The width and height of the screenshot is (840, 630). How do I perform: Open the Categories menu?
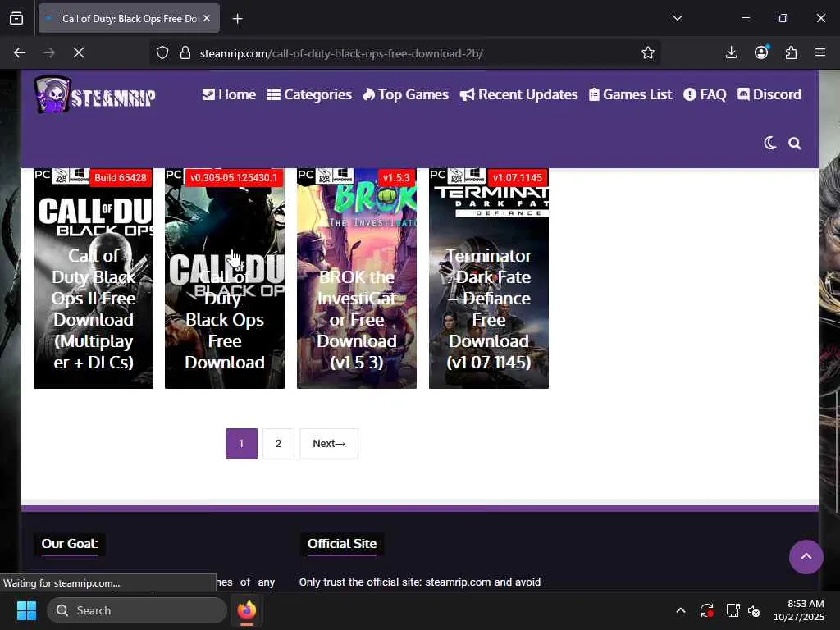[309, 95]
